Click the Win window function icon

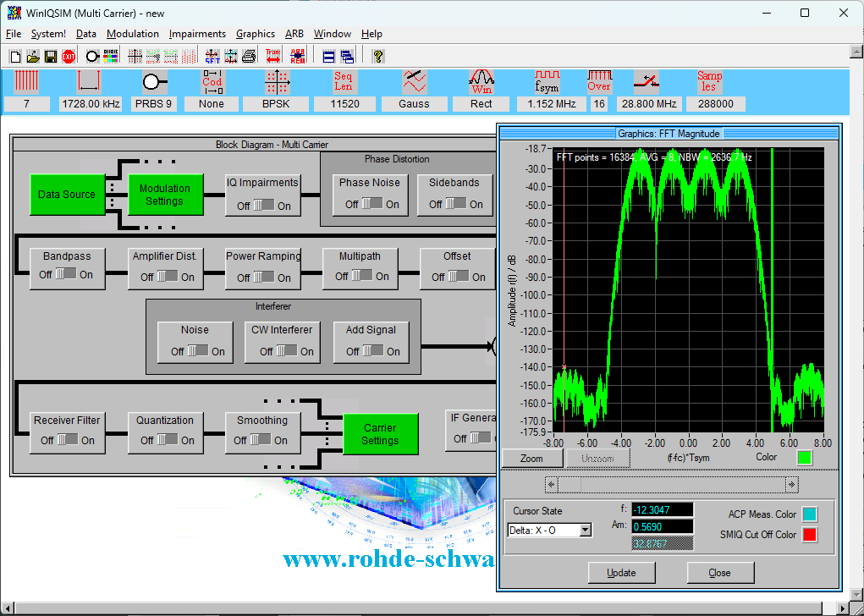[x=482, y=81]
